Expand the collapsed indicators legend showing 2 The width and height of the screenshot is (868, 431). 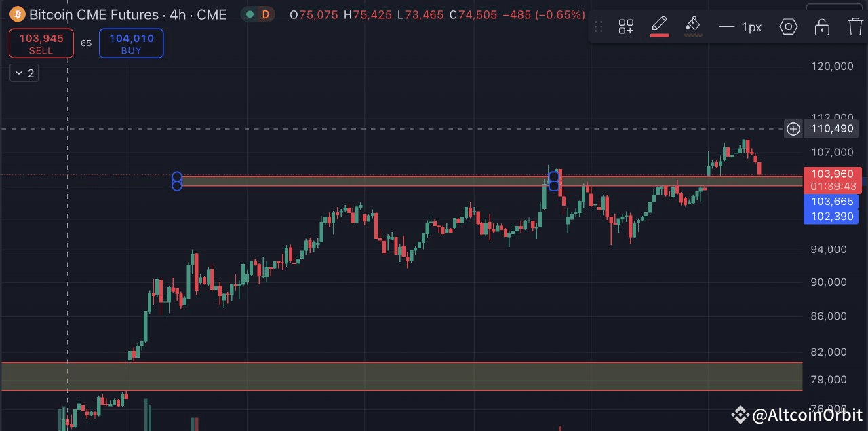pyautogui.click(x=24, y=73)
